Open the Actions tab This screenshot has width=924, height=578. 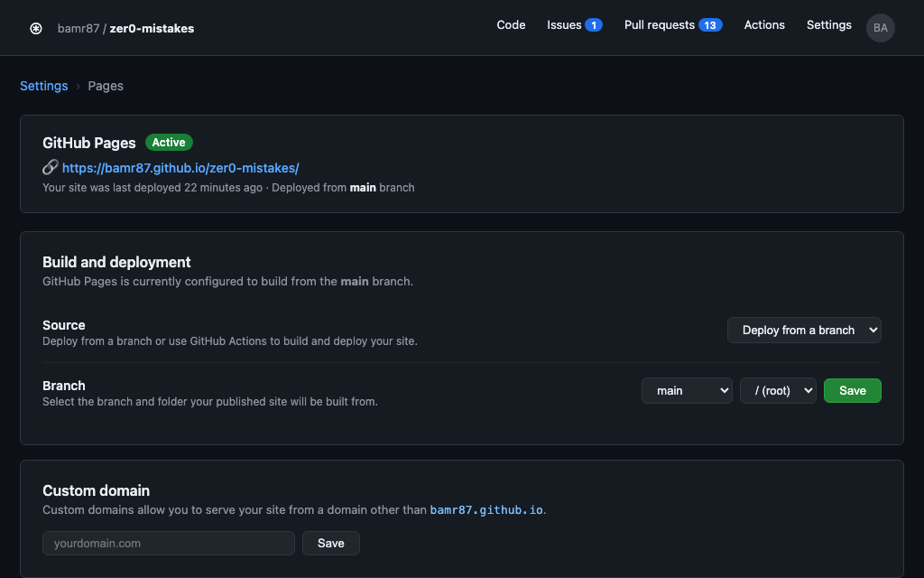764,24
